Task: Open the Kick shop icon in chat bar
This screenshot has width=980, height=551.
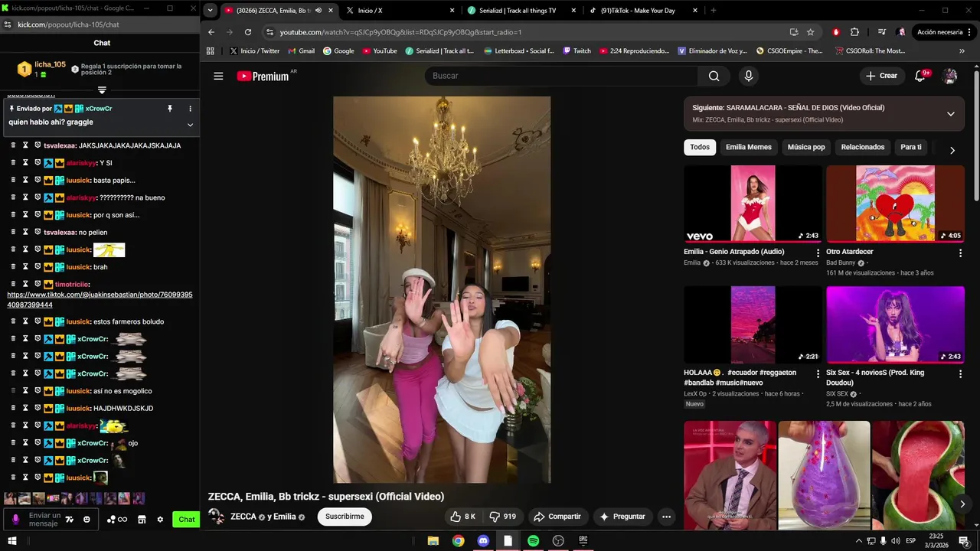Action: 142,520
